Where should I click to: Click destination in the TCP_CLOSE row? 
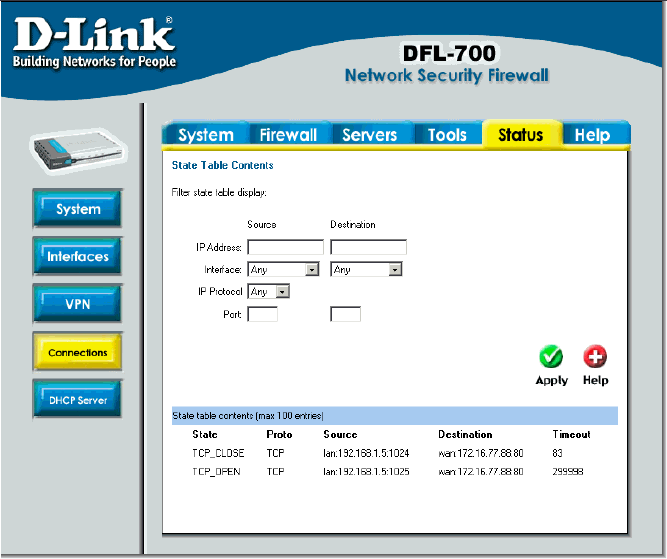click(x=481, y=453)
